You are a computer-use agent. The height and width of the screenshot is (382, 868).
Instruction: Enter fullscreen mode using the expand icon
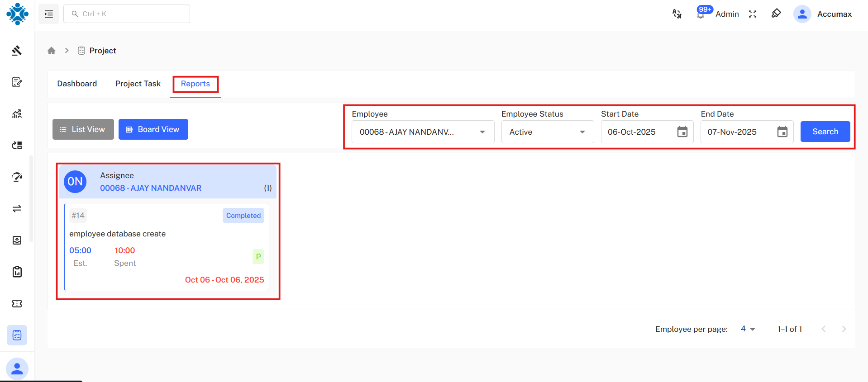pos(753,14)
